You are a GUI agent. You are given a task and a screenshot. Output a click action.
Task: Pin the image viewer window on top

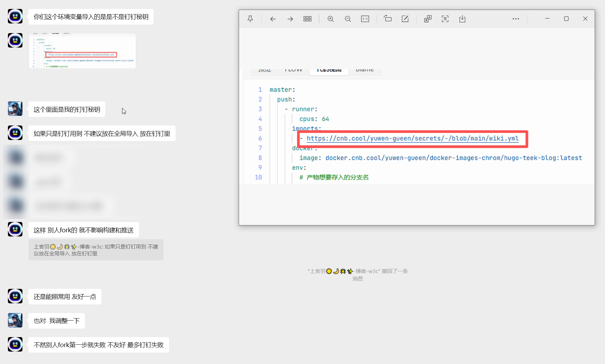250,19
